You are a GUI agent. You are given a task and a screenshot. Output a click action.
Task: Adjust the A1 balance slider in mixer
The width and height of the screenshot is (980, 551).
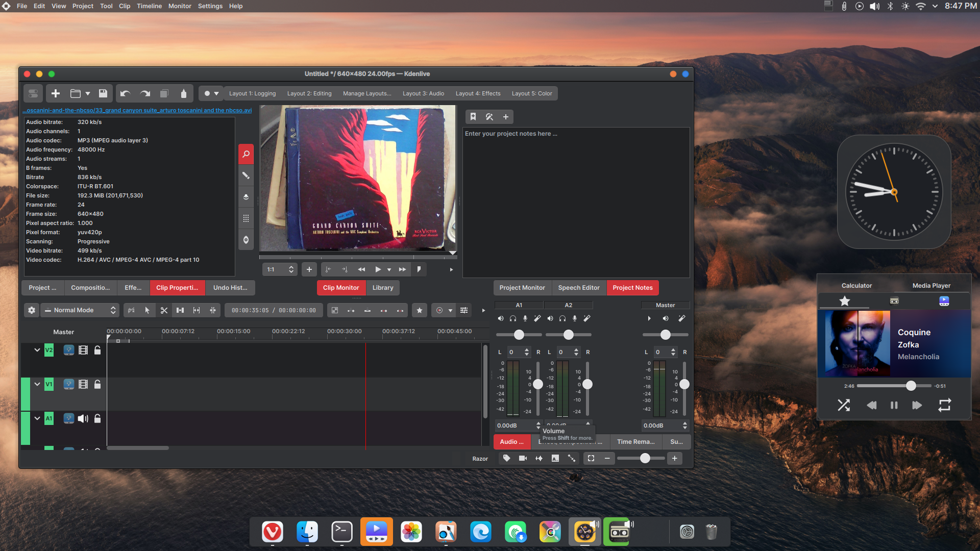[x=519, y=335]
